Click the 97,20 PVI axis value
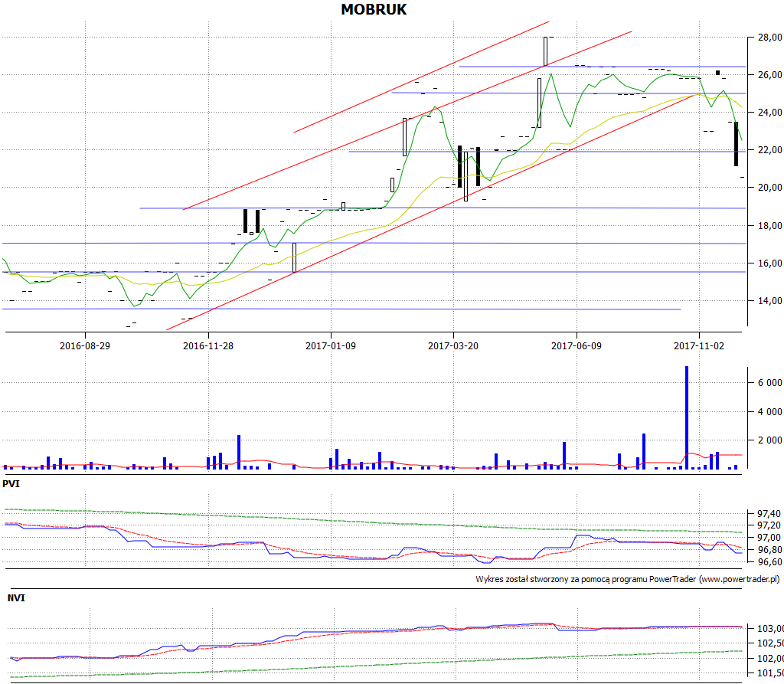This screenshot has width=784, height=684. pos(769,525)
